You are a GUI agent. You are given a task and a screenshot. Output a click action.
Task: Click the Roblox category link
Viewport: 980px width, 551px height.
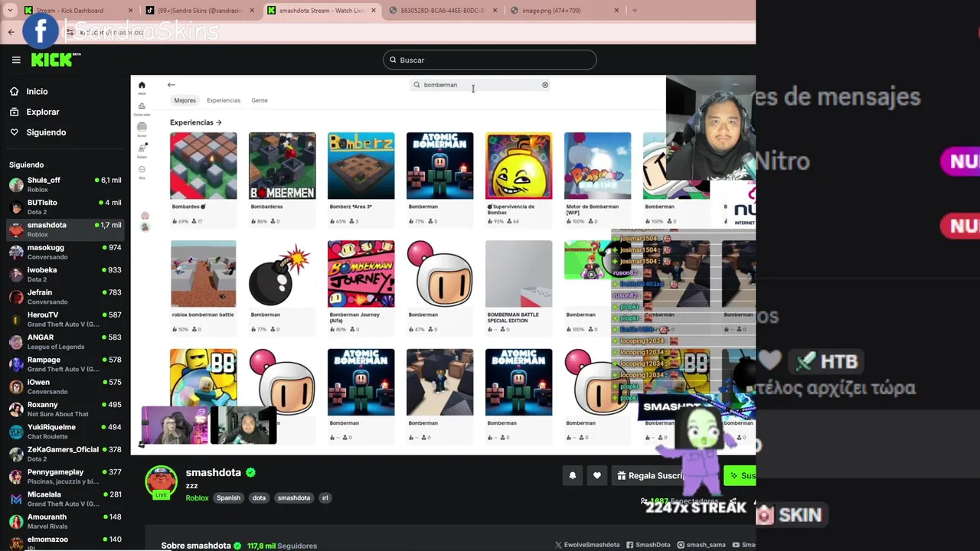pyautogui.click(x=197, y=497)
